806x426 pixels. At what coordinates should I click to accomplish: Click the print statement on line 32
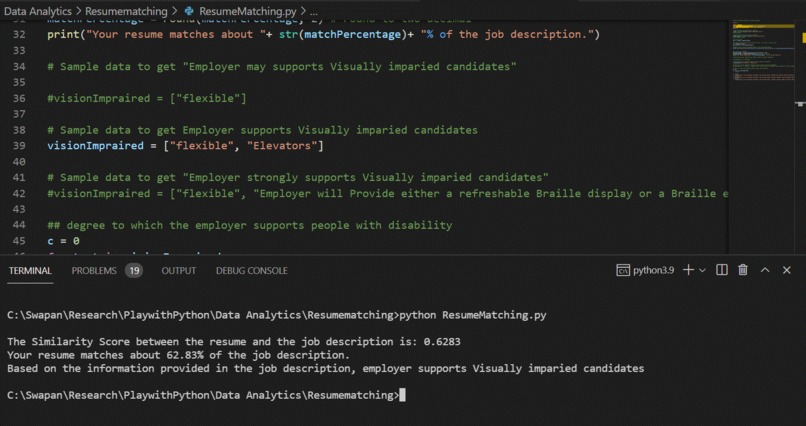pyautogui.click(x=323, y=34)
